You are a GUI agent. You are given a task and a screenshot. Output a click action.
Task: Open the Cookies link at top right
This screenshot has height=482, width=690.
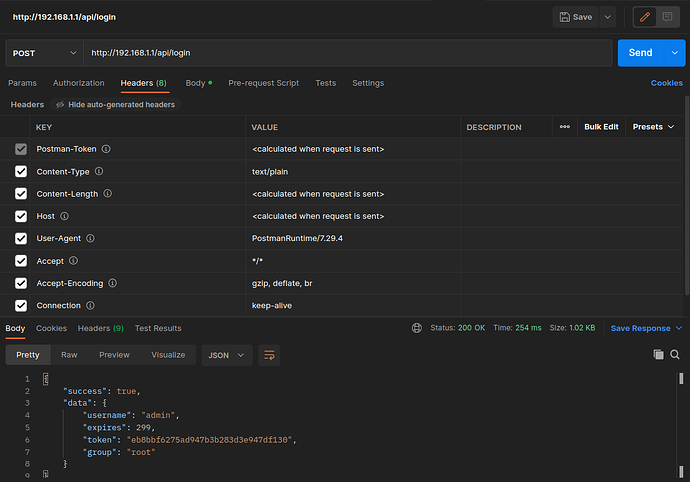[x=667, y=83]
